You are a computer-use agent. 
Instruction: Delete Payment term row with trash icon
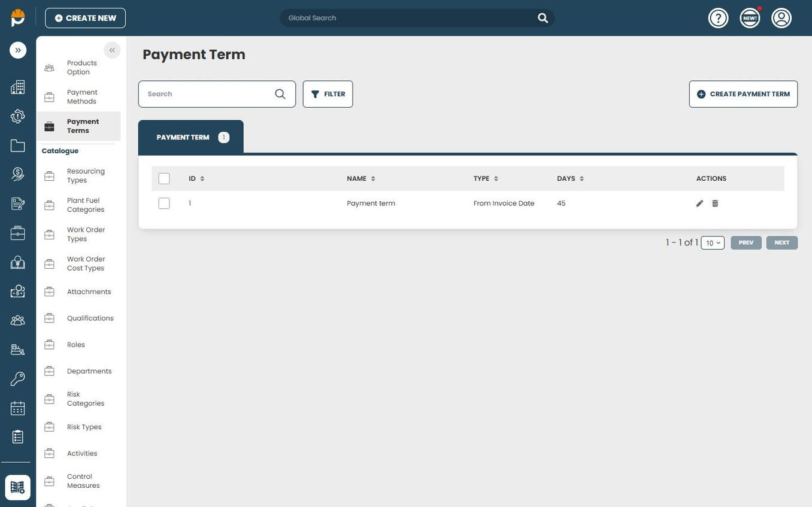point(715,204)
